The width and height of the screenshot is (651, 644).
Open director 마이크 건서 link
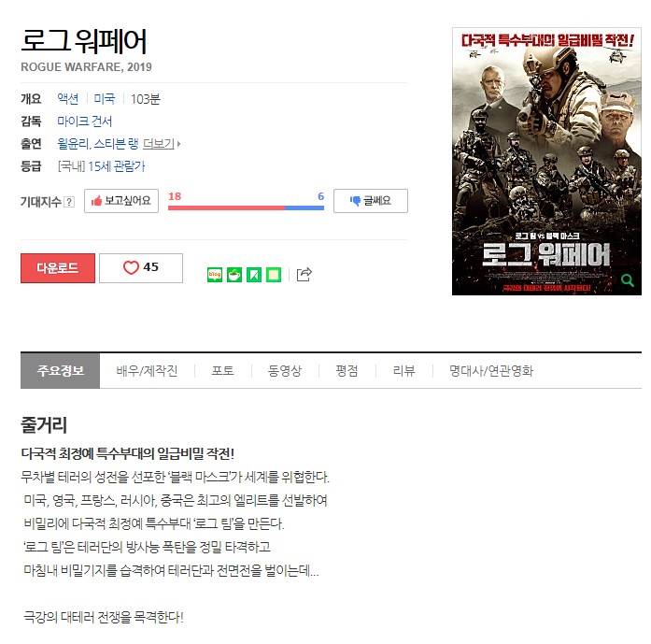click(85, 122)
